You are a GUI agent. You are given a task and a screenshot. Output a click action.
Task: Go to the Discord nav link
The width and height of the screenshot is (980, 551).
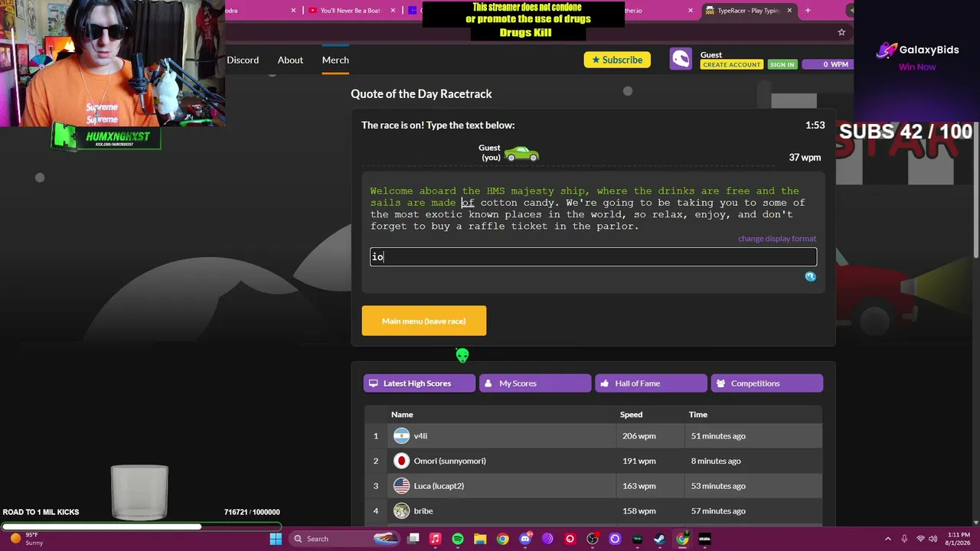pyautogui.click(x=243, y=60)
